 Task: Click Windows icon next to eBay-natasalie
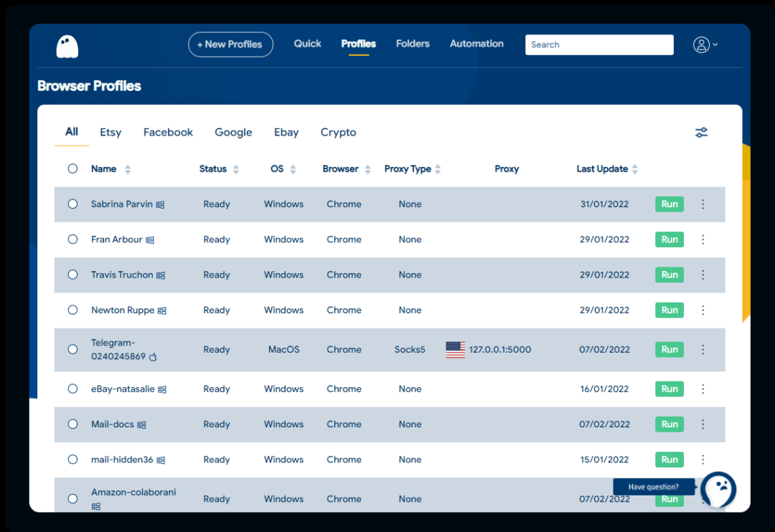[x=162, y=390]
